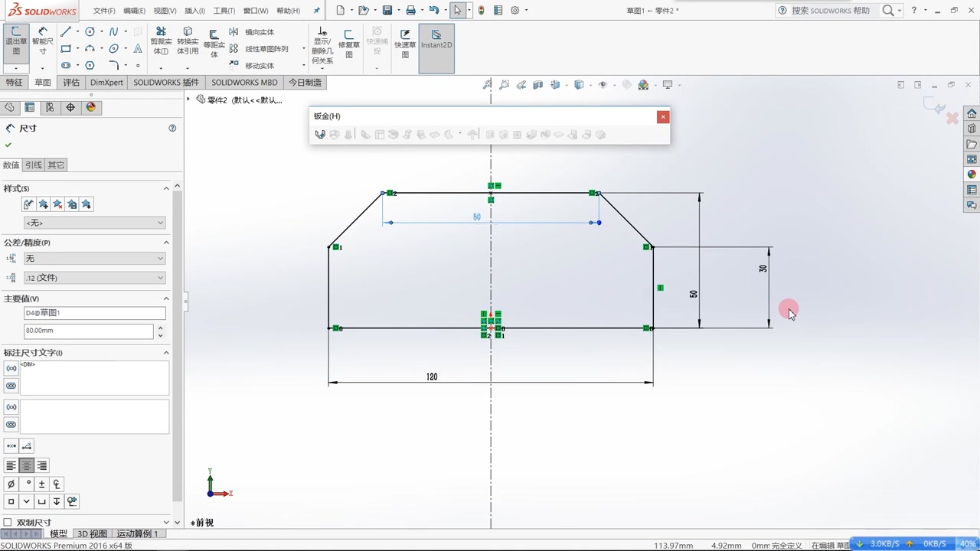Collapse the 公差/精度(P) section
Image resolution: width=980 pixels, height=551 pixels.
click(x=166, y=243)
